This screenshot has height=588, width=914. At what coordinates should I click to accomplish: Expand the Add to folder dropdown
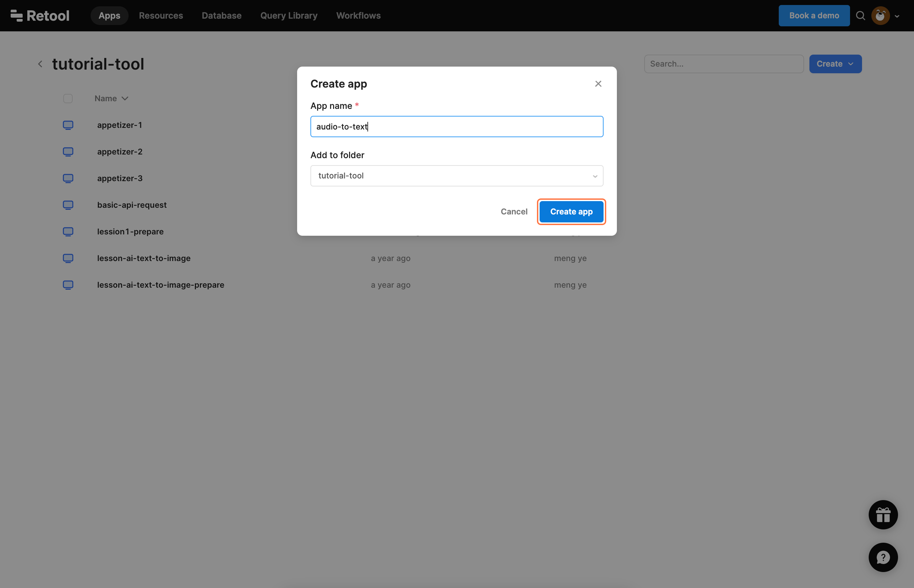(456, 176)
